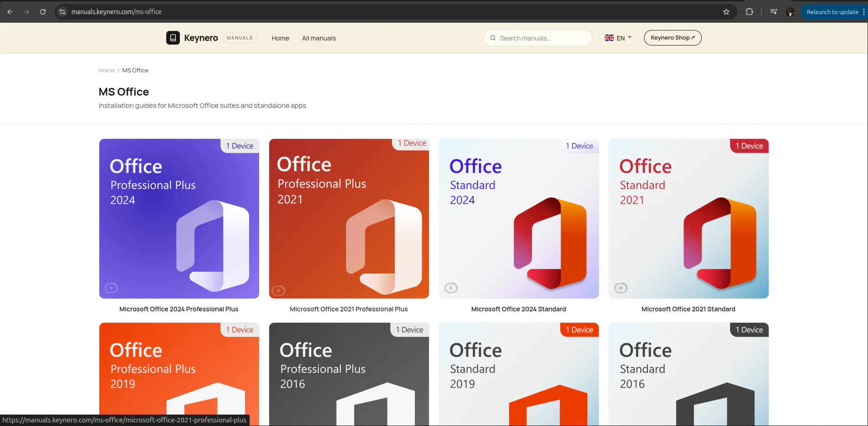868x426 pixels.
Task: Click the MS Office breadcrumb text
Action: [x=135, y=70]
